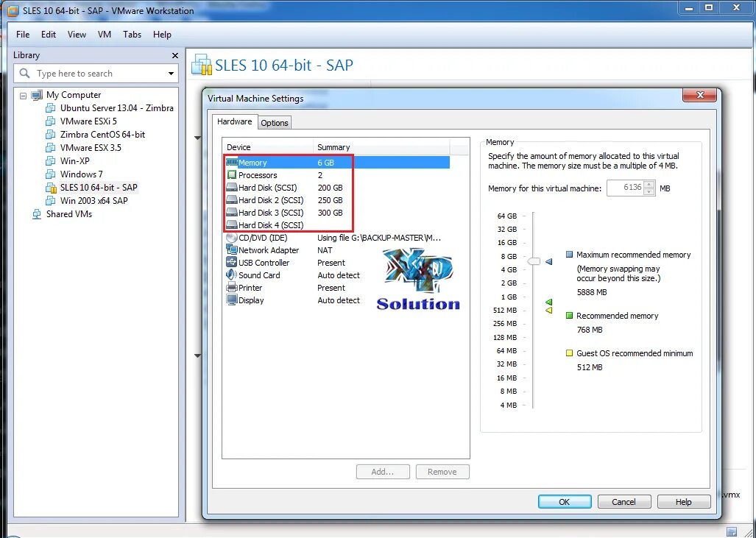Click the large VM icon beside the title
756x538 pixels.
click(x=202, y=65)
